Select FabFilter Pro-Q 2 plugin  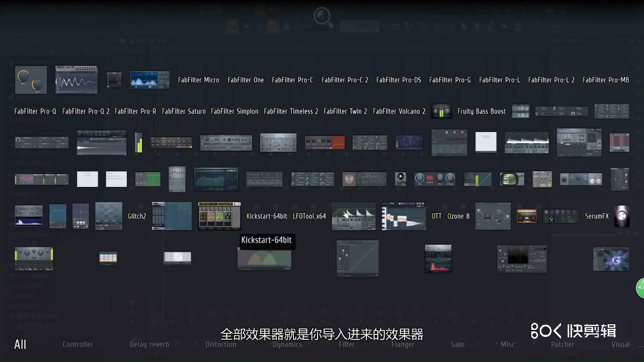pos(86,112)
